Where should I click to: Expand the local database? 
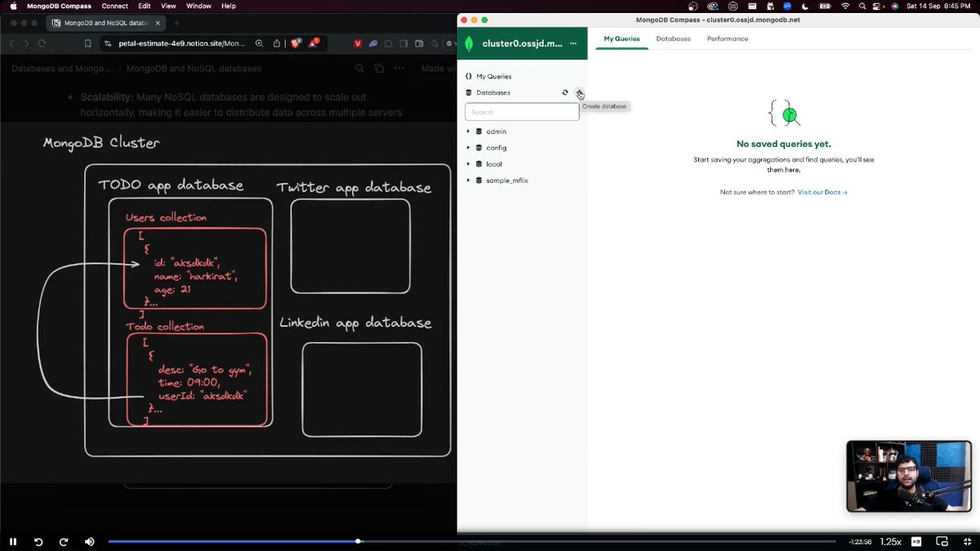coord(468,164)
